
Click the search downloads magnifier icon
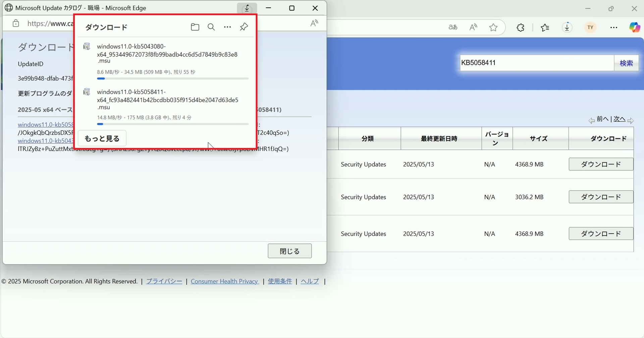211,27
